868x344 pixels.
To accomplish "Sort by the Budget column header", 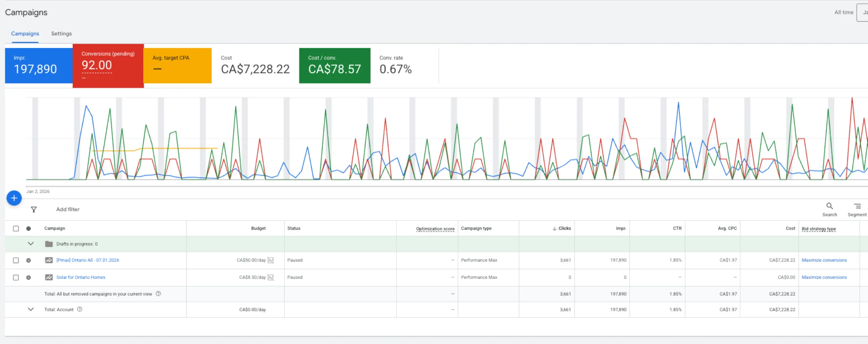I will coord(258,228).
